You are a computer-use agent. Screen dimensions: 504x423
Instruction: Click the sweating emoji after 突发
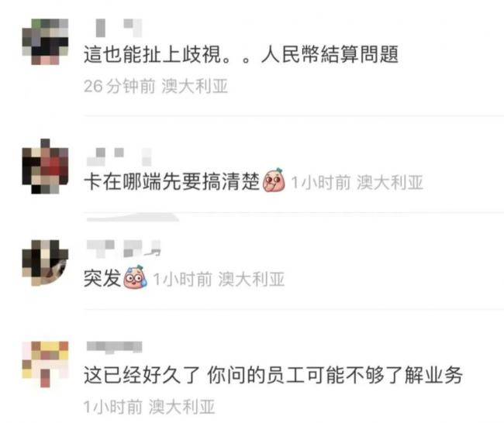[x=136, y=277]
